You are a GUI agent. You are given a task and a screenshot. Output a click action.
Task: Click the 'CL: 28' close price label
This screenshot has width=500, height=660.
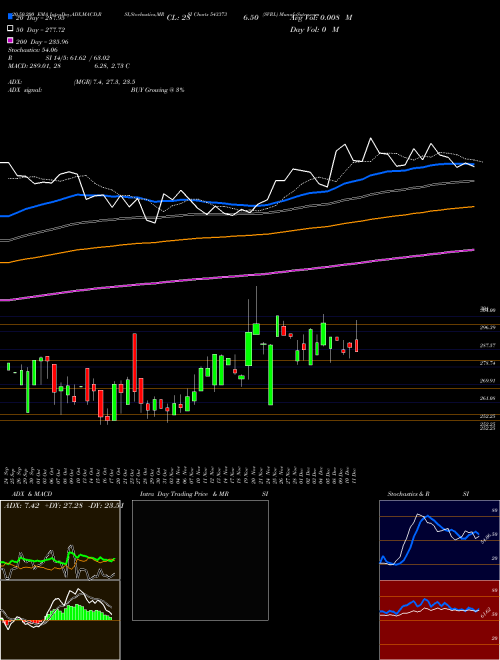[178, 18]
